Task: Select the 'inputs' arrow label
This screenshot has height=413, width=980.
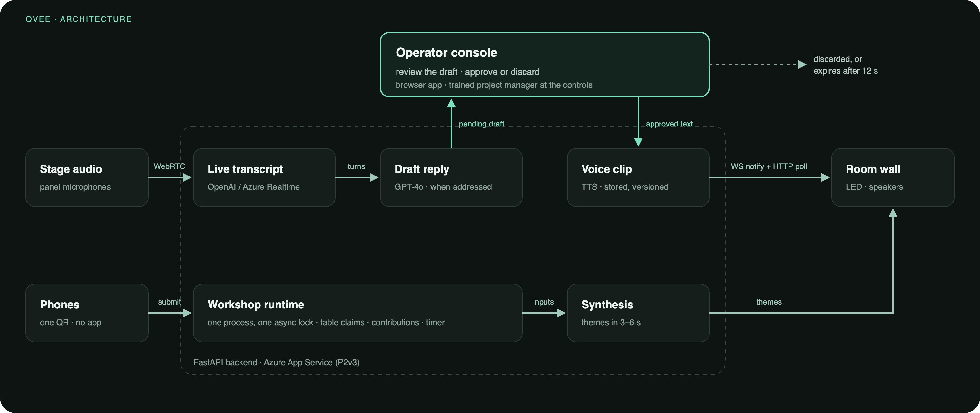Action: (543, 302)
